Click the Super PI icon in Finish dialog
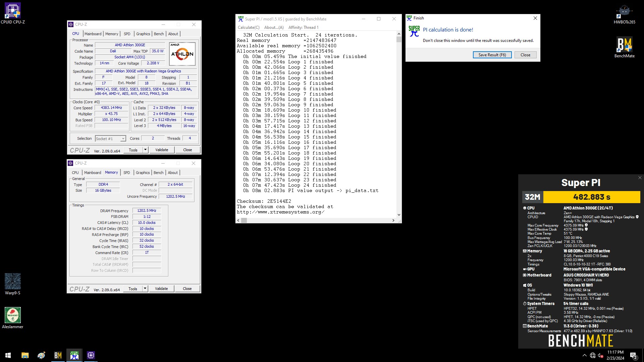 tap(414, 31)
